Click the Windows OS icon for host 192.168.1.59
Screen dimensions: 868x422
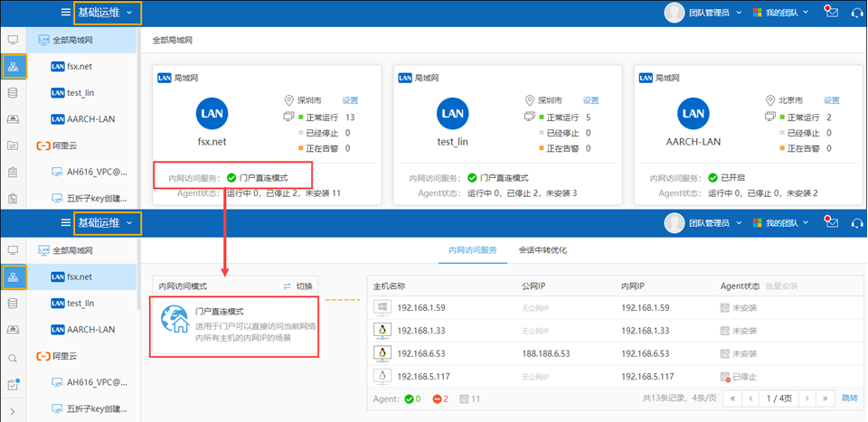(382, 307)
